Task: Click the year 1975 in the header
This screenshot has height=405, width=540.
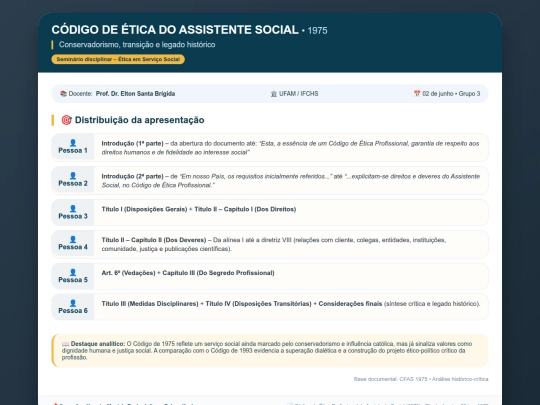Action: [317, 31]
